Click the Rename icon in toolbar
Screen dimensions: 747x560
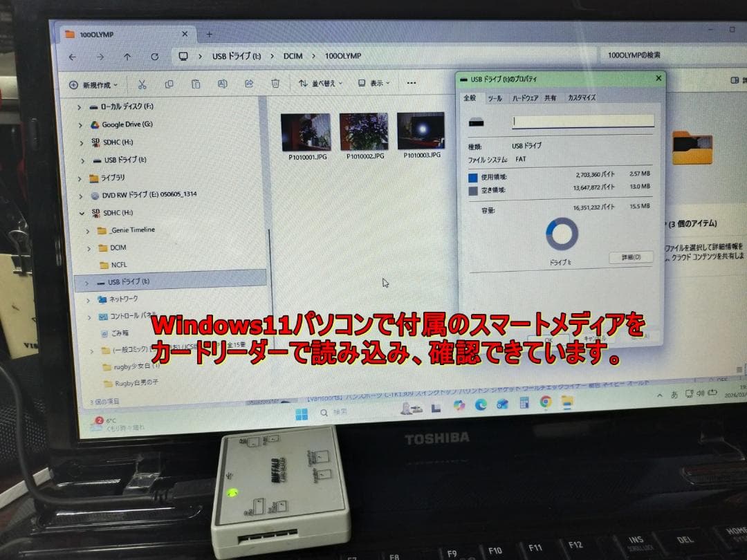222,84
